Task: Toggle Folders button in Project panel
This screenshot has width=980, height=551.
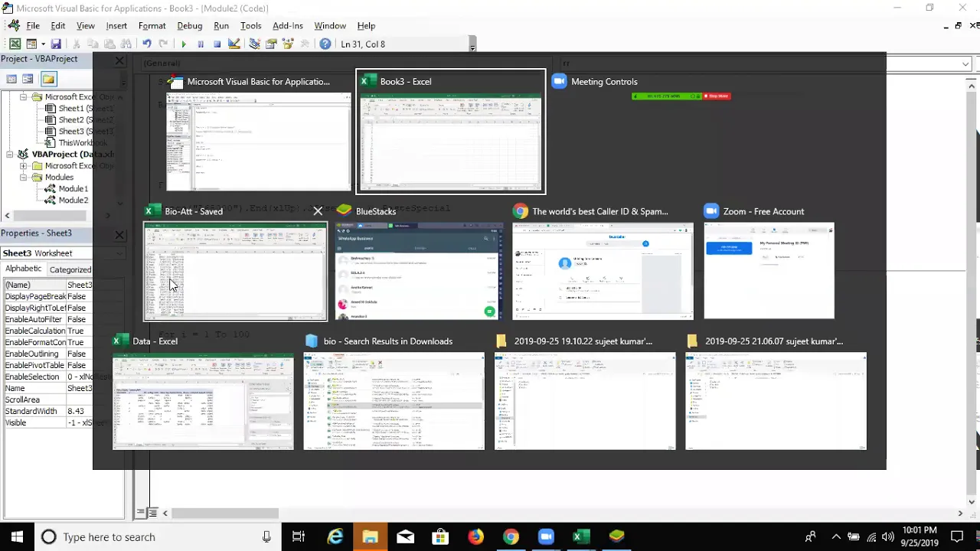Action: pyautogui.click(x=48, y=79)
